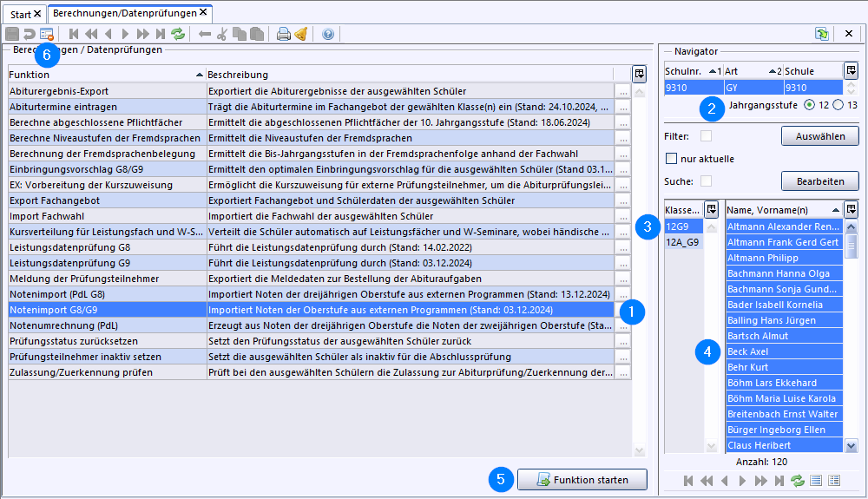Image resolution: width=868 pixels, height=499 pixels.
Task: Click the paste clipboard icon in the toolbar
Action: [x=256, y=35]
